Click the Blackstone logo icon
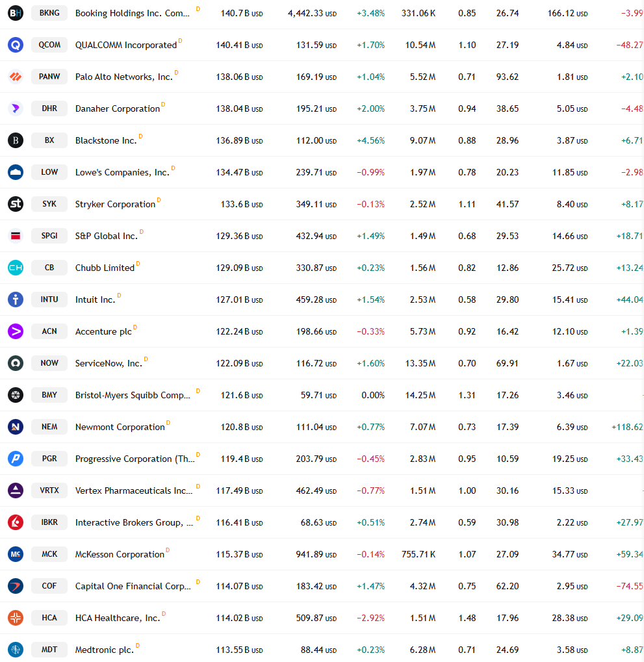This screenshot has height=662, width=644. [x=16, y=140]
